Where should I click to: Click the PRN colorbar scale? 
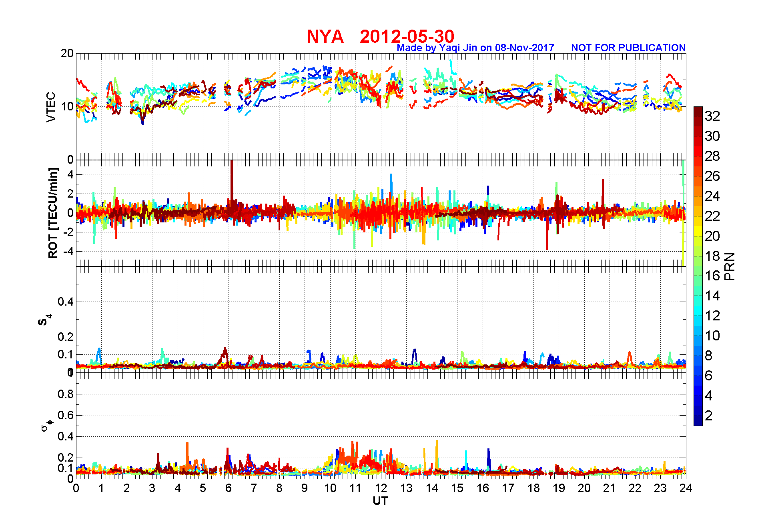click(698, 266)
